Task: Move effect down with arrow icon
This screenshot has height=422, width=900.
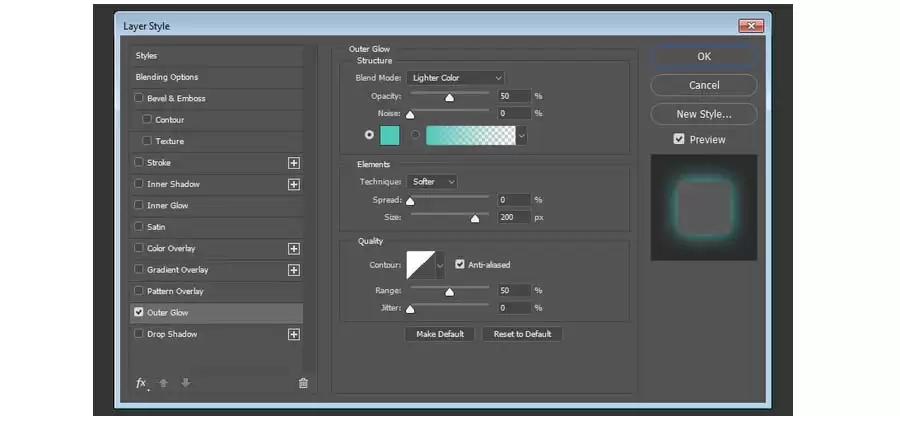Action: (x=185, y=383)
